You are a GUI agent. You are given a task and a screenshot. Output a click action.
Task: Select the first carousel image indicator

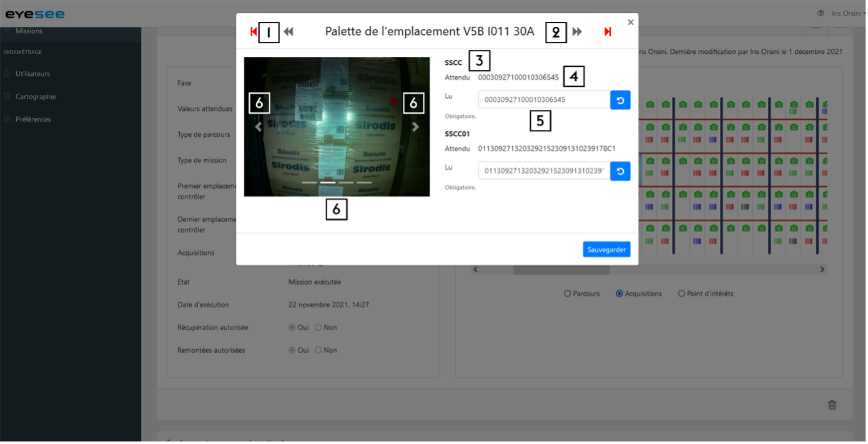click(x=310, y=182)
